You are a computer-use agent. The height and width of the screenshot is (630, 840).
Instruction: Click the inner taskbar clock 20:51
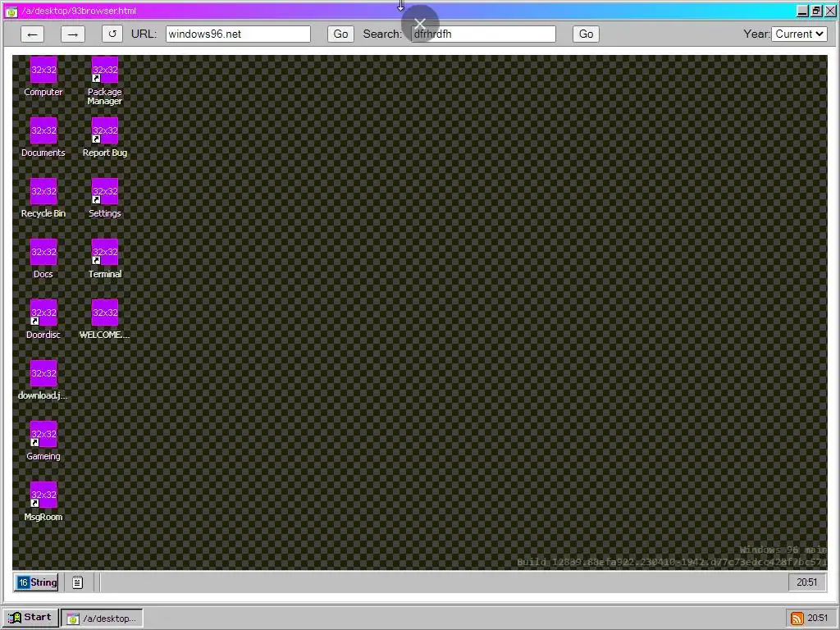pyautogui.click(x=807, y=582)
